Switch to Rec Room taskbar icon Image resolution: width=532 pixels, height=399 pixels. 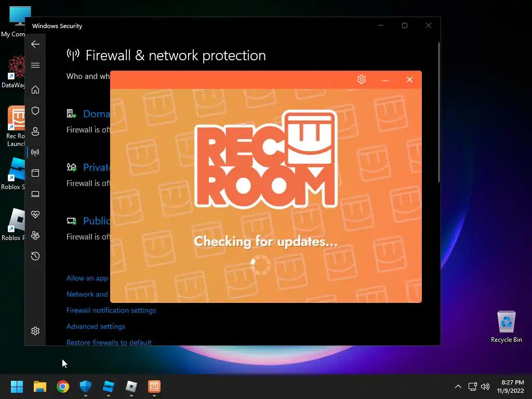(154, 387)
